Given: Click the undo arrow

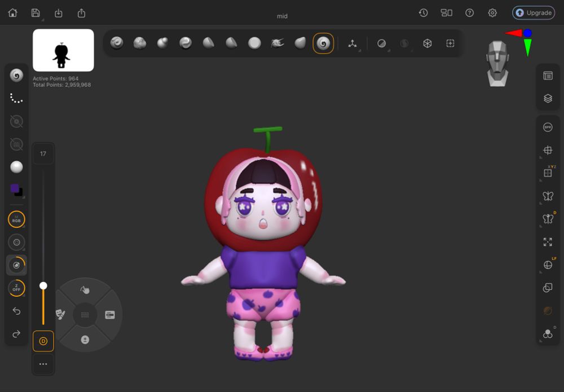Looking at the screenshot, I should tap(16, 311).
